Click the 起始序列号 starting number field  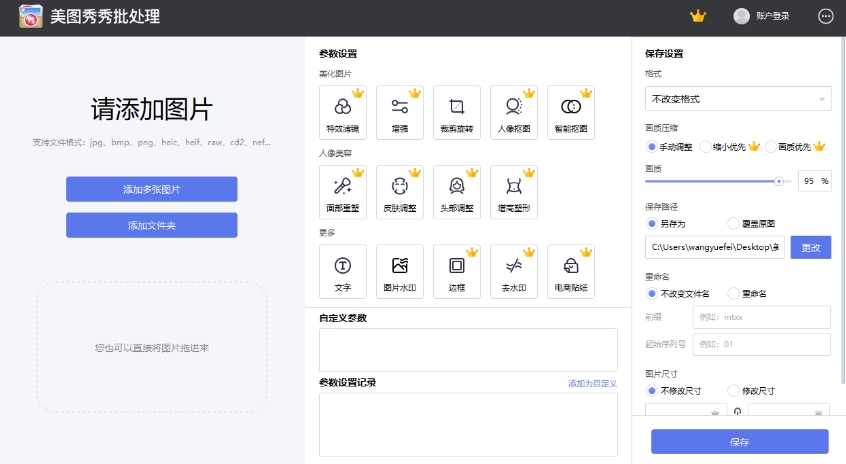(x=761, y=344)
